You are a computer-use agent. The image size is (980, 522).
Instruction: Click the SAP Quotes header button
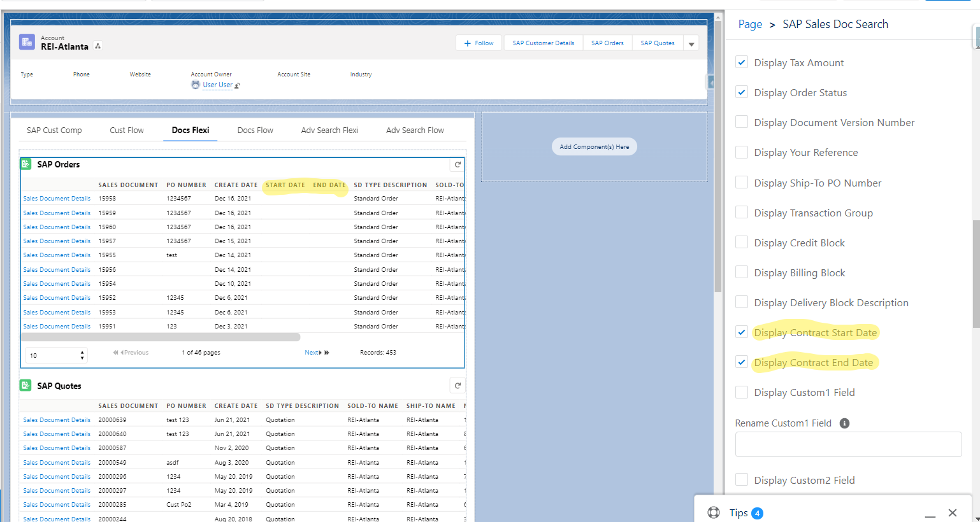pos(658,43)
